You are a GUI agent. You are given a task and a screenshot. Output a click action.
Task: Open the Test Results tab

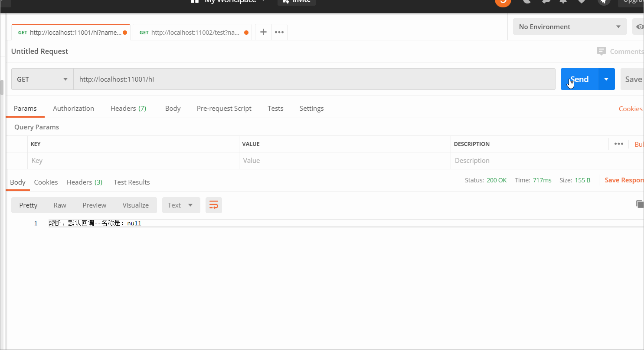point(131,182)
